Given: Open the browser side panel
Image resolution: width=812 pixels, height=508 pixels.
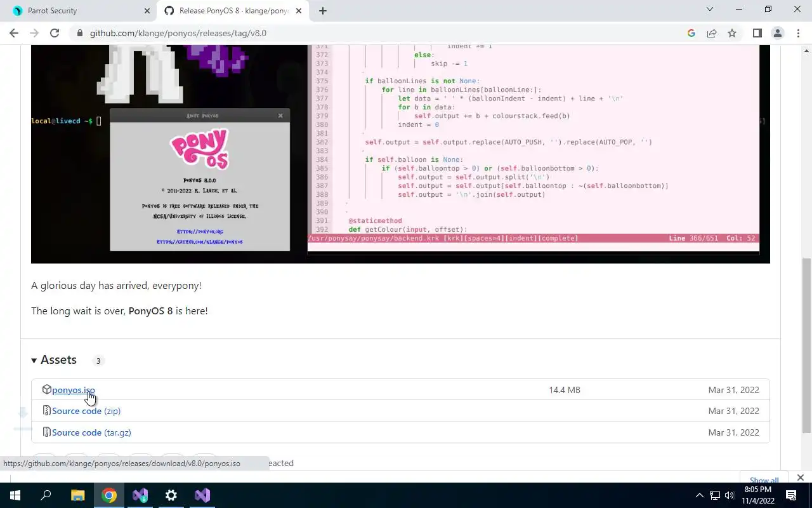Looking at the screenshot, I should [x=757, y=33].
